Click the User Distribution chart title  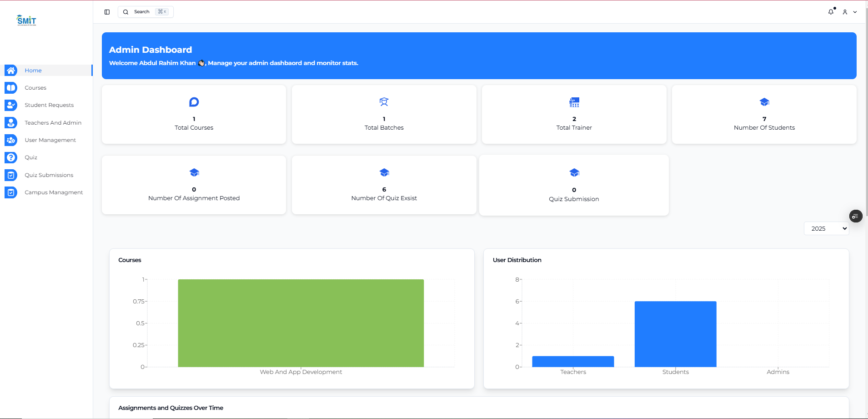tap(517, 260)
